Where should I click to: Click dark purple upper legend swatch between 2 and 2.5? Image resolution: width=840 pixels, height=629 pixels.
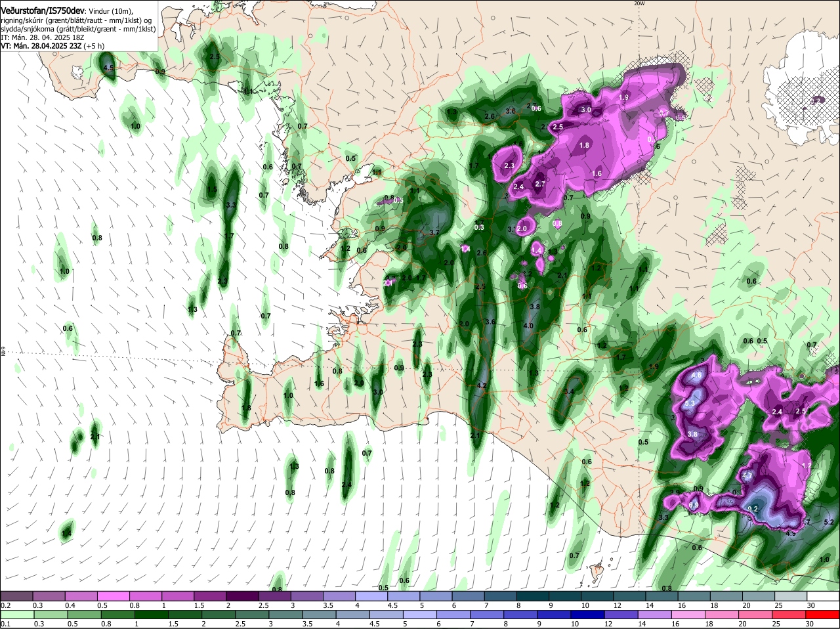point(243,596)
